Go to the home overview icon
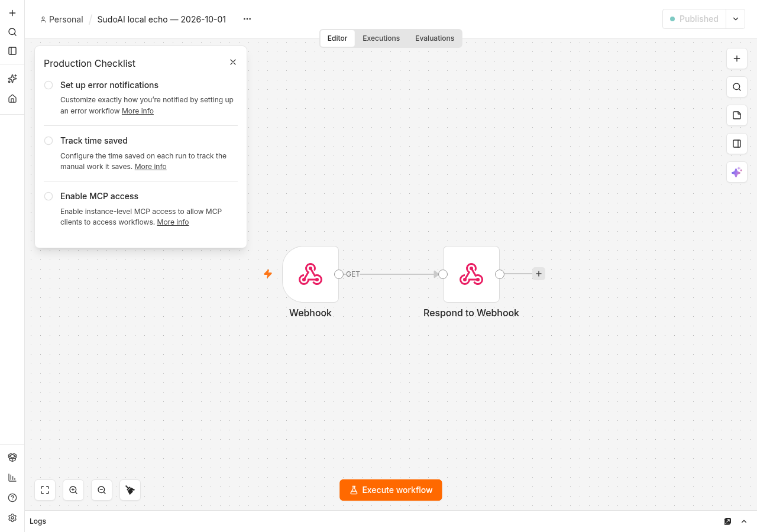The width and height of the screenshot is (757, 532). click(12, 99)
